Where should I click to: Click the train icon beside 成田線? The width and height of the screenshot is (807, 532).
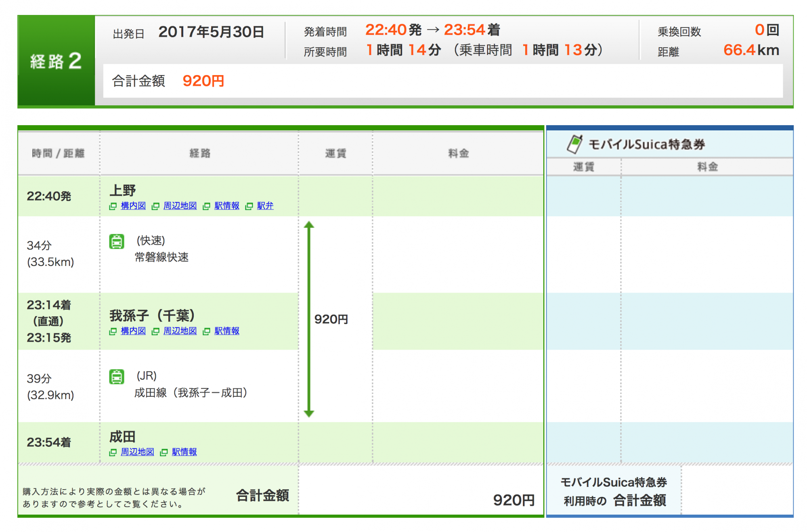point(117,377)
